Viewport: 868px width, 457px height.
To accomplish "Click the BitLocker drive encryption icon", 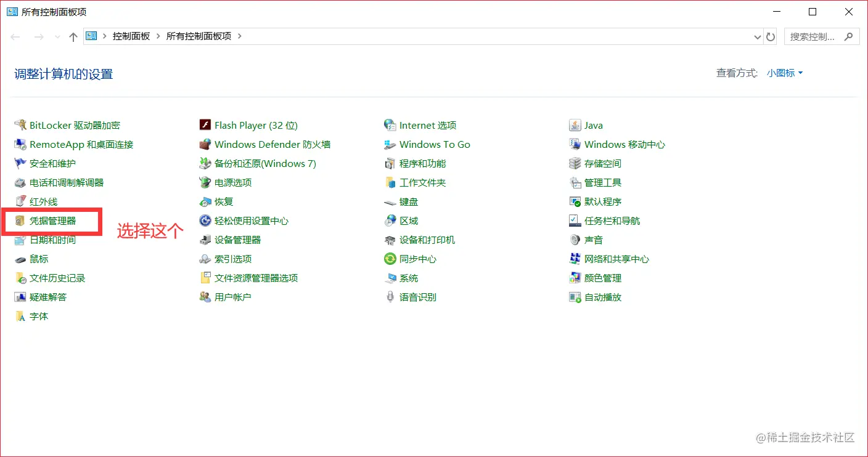I will point(20,125).
